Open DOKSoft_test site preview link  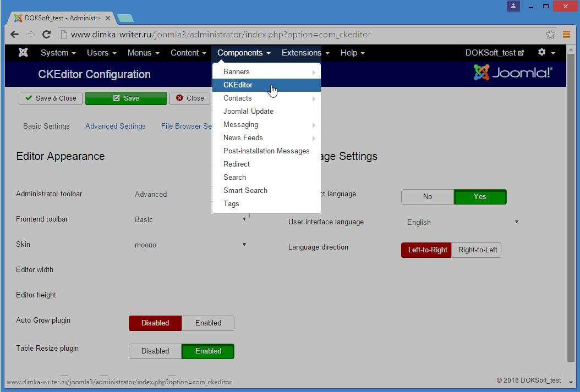click(494, 53)
